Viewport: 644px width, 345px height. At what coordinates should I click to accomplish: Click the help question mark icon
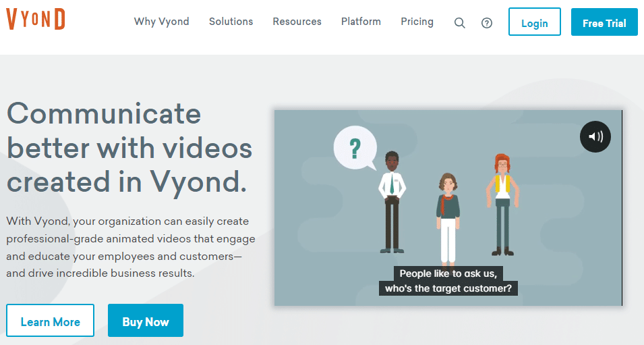(487, 23)
